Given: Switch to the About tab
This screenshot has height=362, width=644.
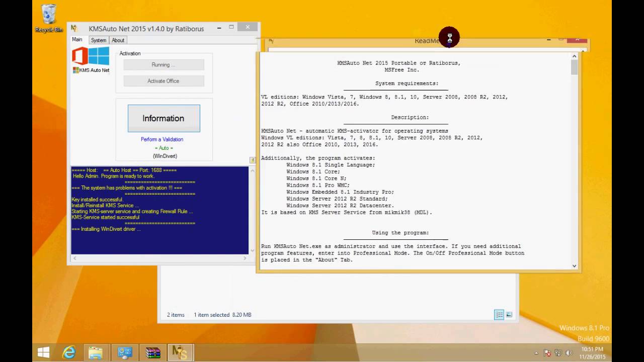Looking at the screenshot, I should pos(118,40).
